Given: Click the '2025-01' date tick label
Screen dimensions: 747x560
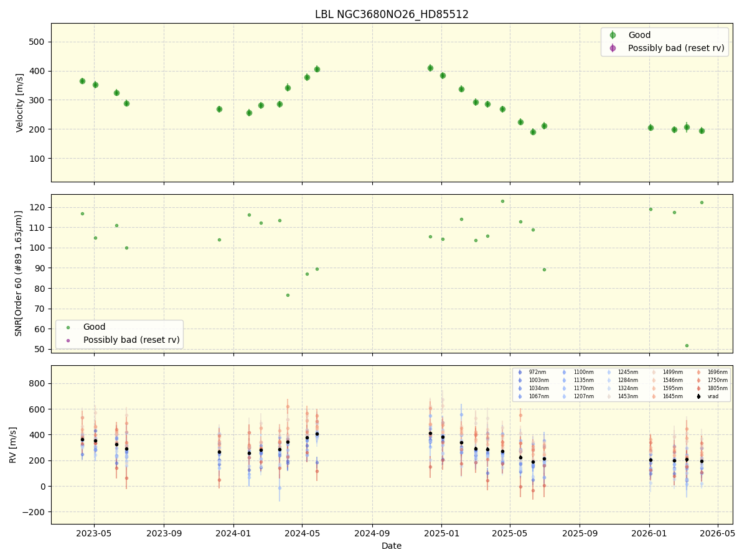Looking at the screenshot, I should (x=441, y=533).
